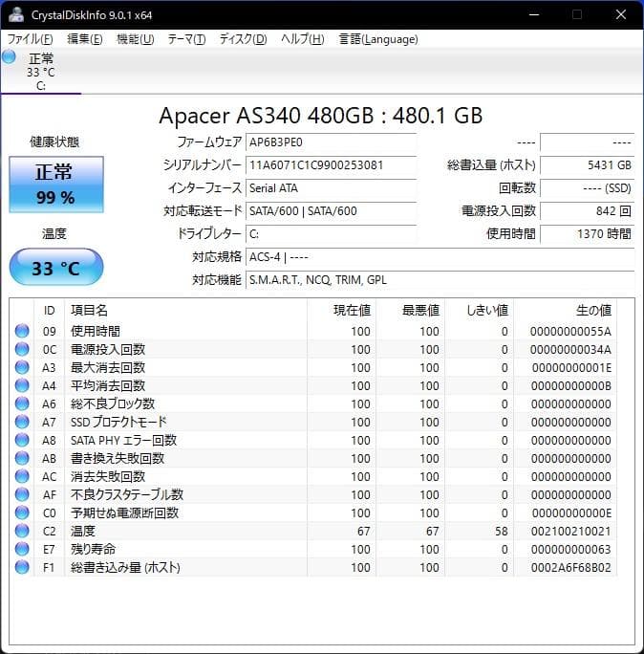The image size is (644, 654).
Task: Select the C: drive status orb
Action: click(x=9, y=56)
